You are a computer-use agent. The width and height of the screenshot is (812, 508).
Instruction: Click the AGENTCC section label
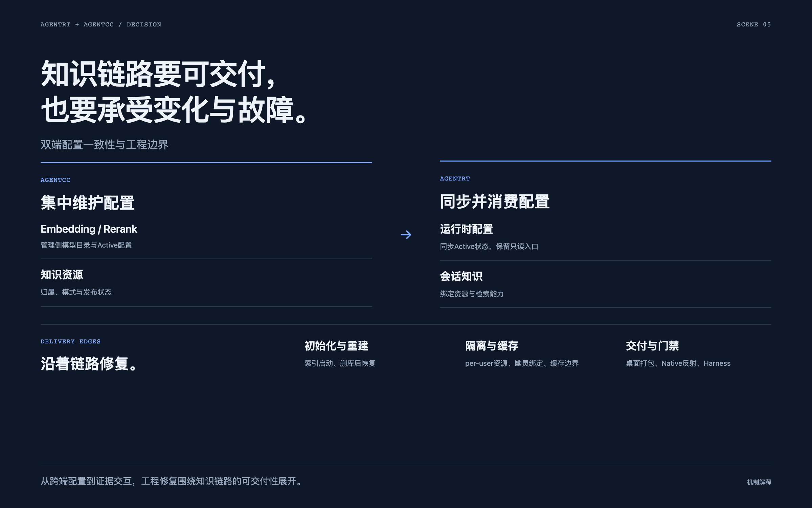[x=55, y=180]
